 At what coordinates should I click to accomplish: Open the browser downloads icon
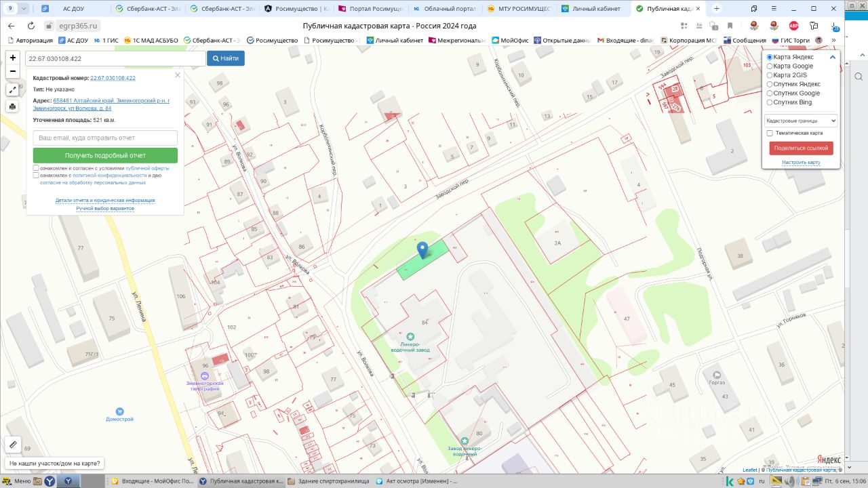point(835,26)
